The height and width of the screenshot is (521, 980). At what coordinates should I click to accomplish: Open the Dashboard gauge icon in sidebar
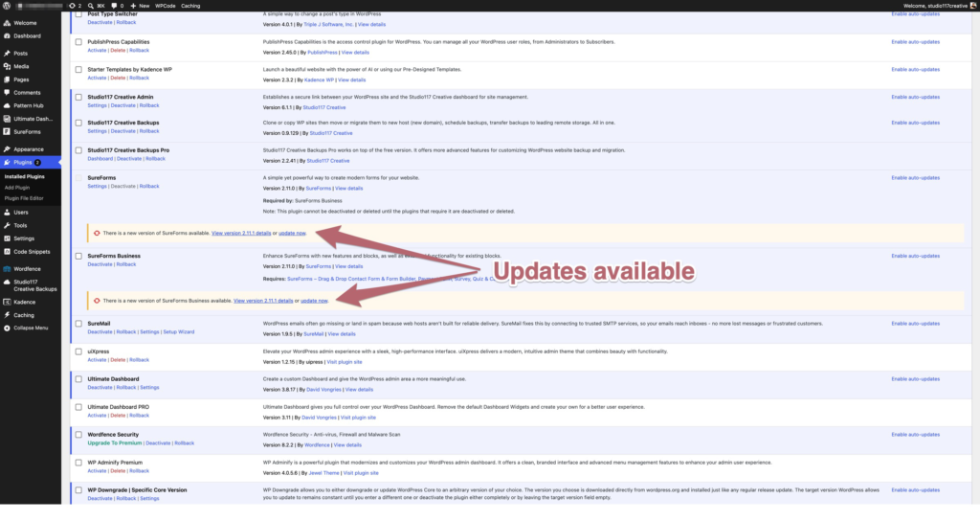click(x=7, y=35)
